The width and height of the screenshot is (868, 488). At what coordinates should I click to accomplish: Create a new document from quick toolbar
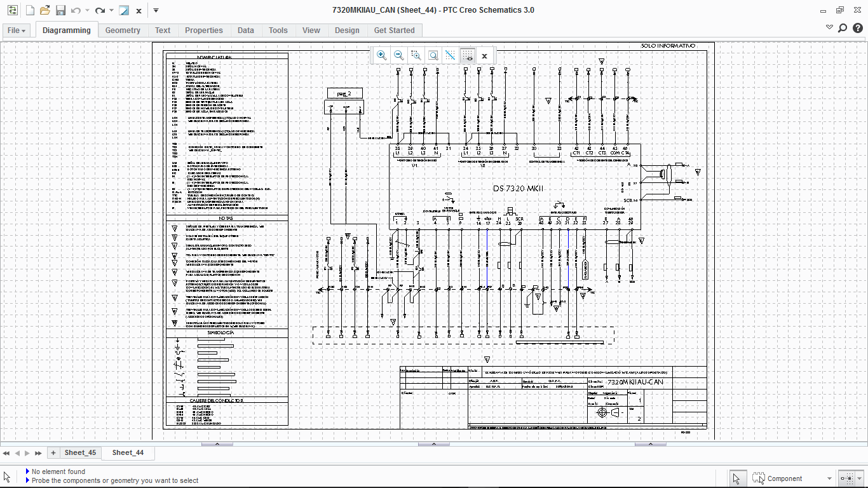(30, 10)
